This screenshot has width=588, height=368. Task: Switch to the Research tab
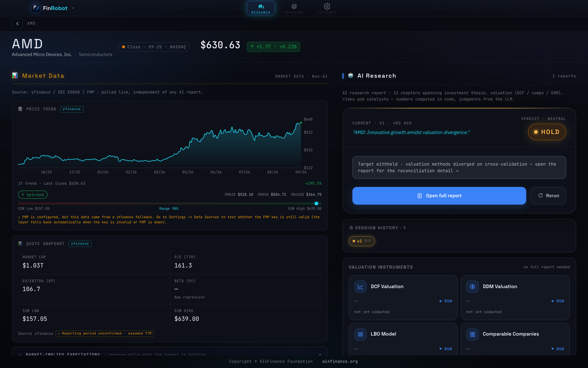[261, 8]
